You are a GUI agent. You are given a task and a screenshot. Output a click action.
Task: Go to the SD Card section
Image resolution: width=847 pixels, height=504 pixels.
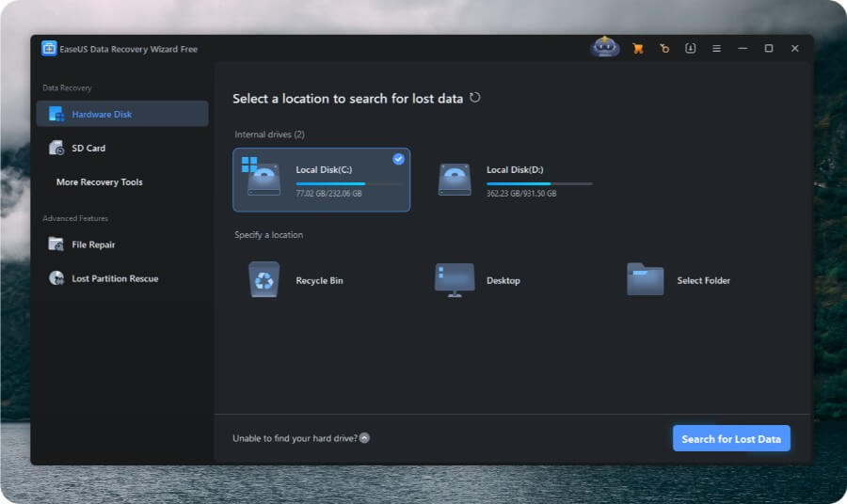pos(88,149)
